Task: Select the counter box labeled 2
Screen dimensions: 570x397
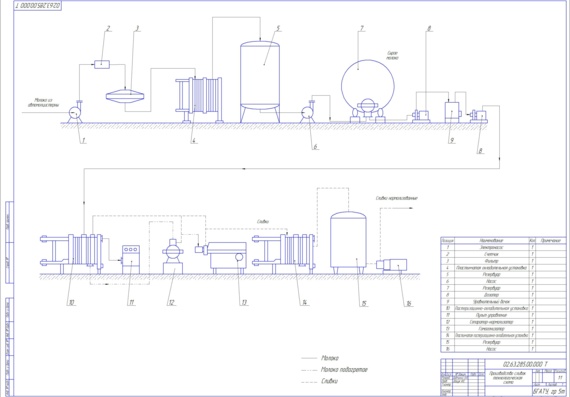Action: (102, 64)
